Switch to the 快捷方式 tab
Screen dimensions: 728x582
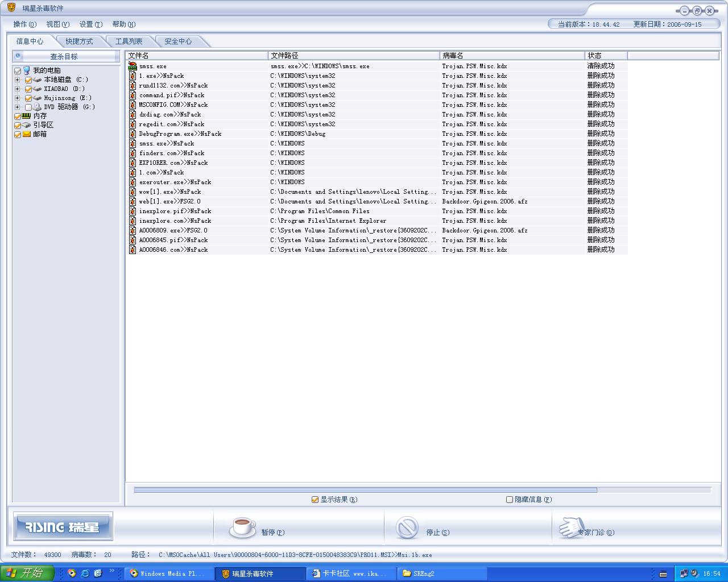pyautogui.click(x=79, y=41)
